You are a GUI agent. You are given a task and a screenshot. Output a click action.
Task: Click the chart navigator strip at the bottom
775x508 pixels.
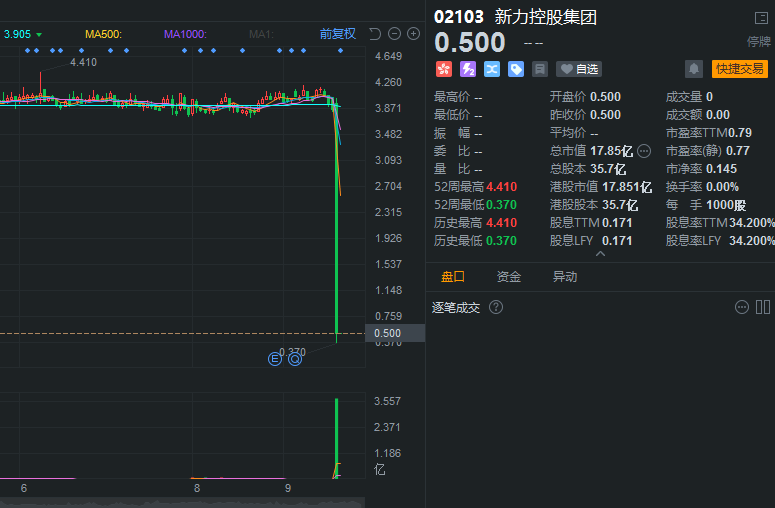tap(182, 503)
